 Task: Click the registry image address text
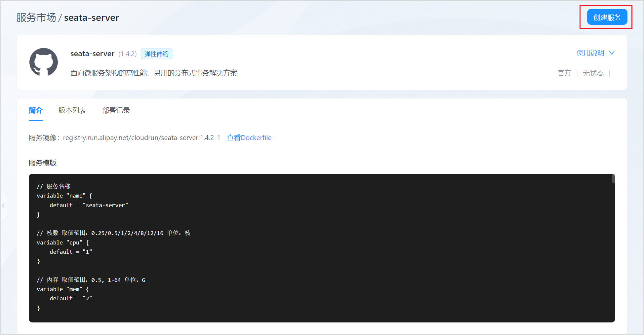click(141, 138)
